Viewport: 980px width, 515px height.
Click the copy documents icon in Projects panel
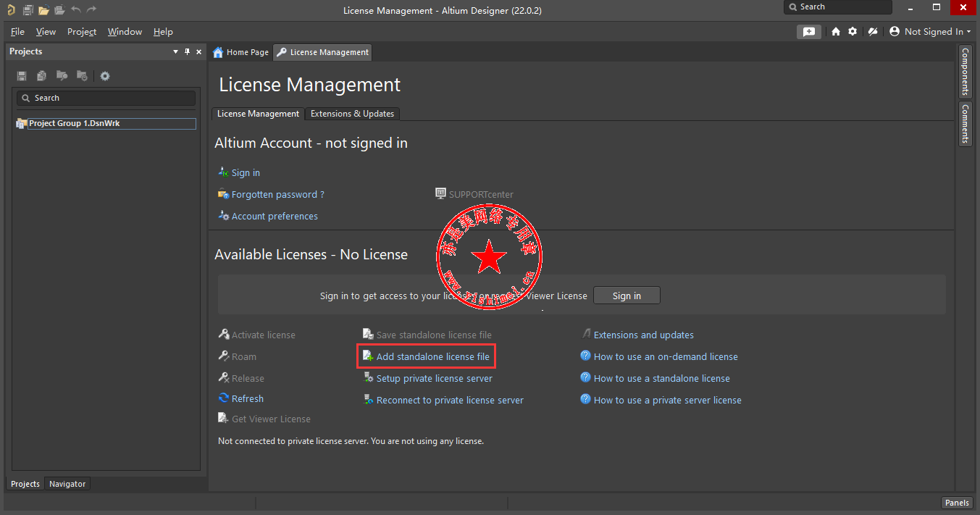[42, 76]
